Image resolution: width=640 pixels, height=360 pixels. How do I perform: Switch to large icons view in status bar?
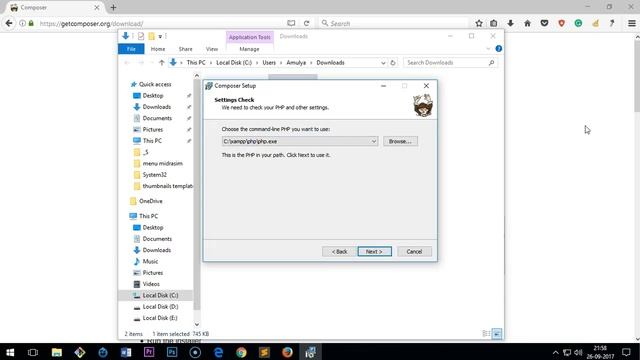pos(497,334)
